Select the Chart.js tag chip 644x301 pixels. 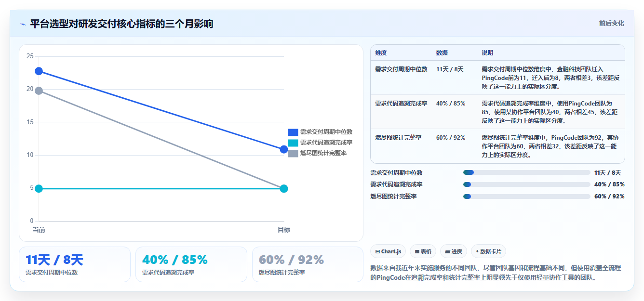(x=388, y=251)
